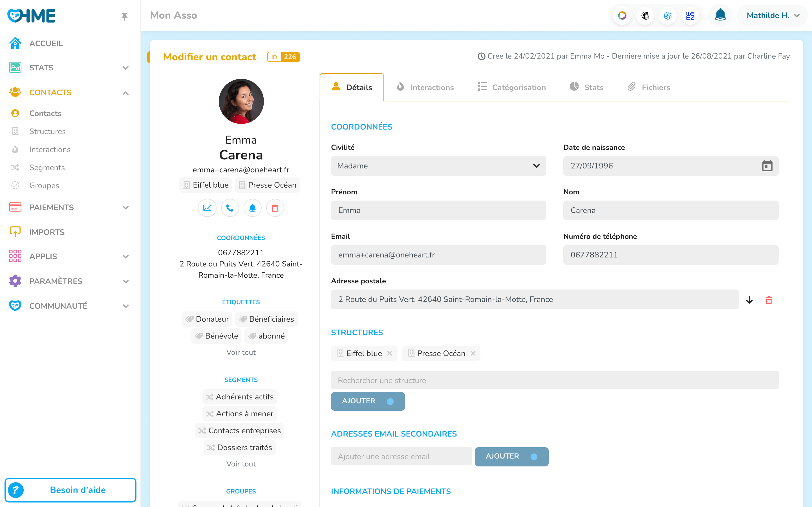812x507 pixels.
Task: Click the Rechercher une structure field
Action: (554, 380)
